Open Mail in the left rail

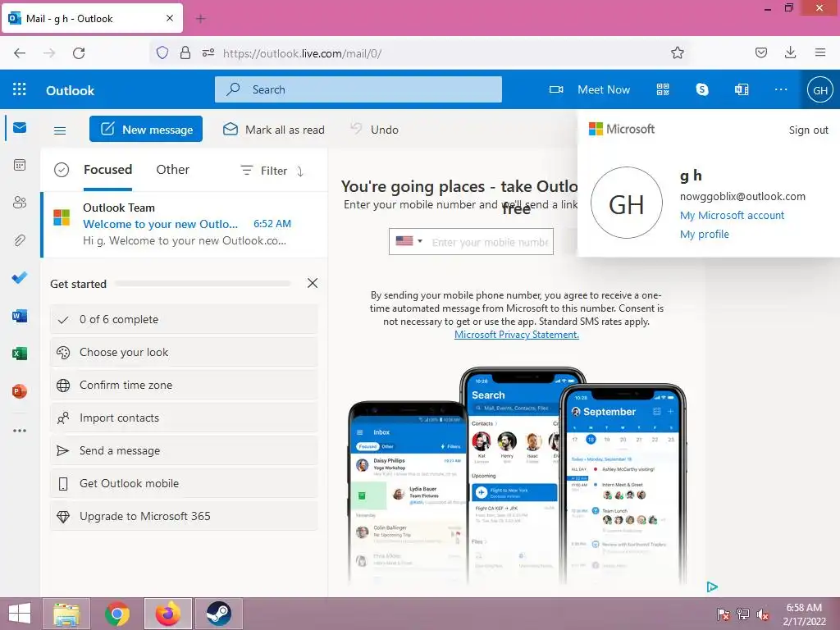point(20,127)
